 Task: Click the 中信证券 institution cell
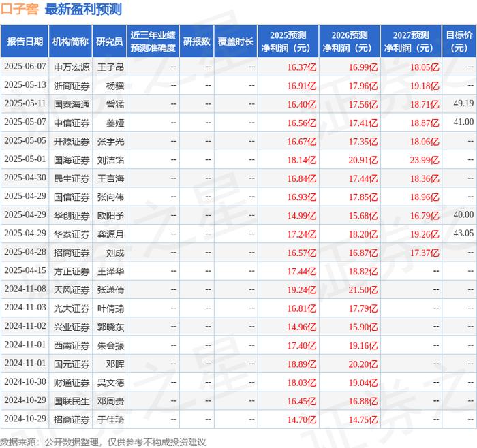72,123
